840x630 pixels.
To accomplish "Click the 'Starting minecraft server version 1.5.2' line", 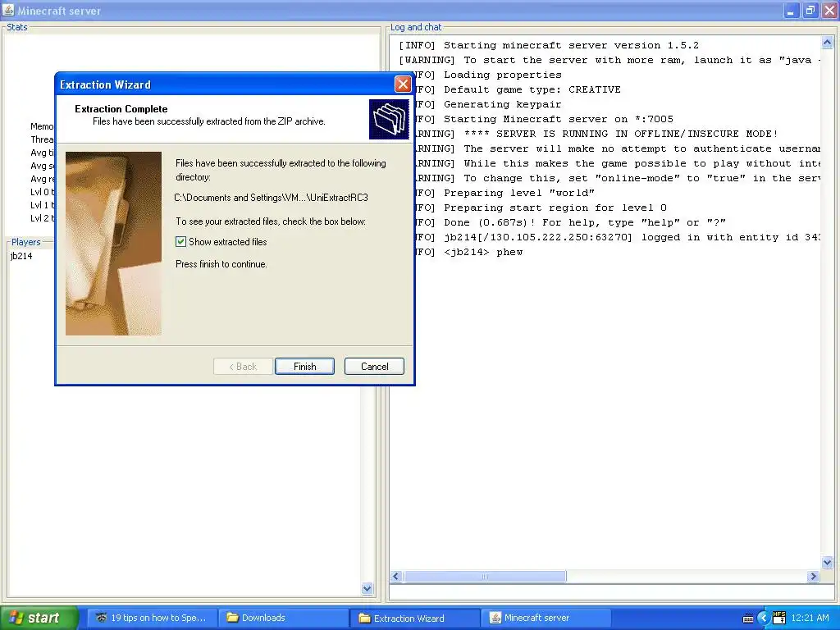I will (x=571, y=45).
